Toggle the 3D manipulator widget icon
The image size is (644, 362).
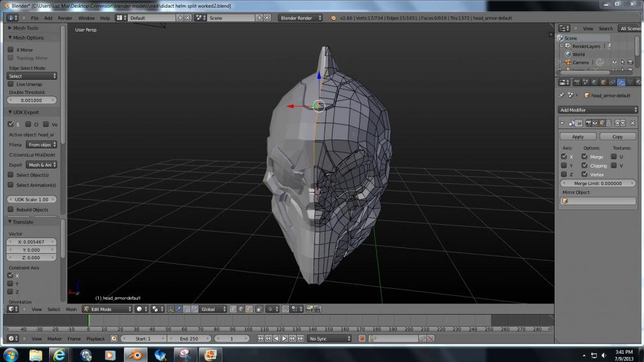[171, 309]
